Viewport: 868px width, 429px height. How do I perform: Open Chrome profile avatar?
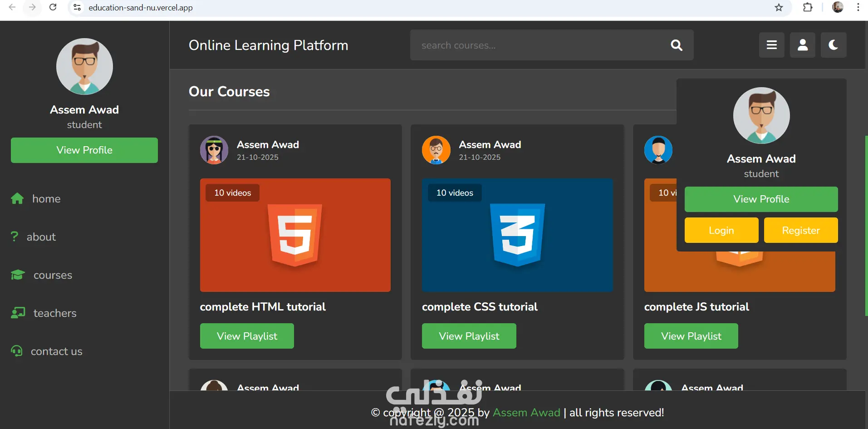point(838,7)
